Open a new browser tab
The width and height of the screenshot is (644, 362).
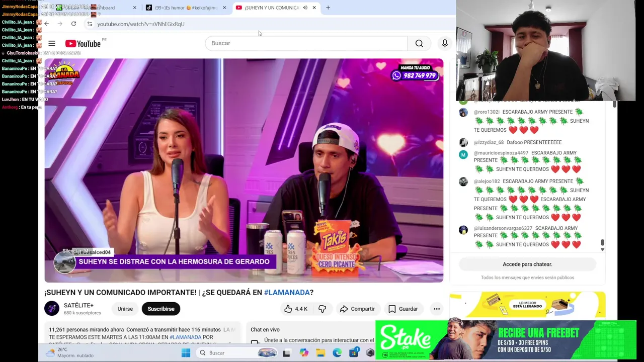(x=328, y=8)
